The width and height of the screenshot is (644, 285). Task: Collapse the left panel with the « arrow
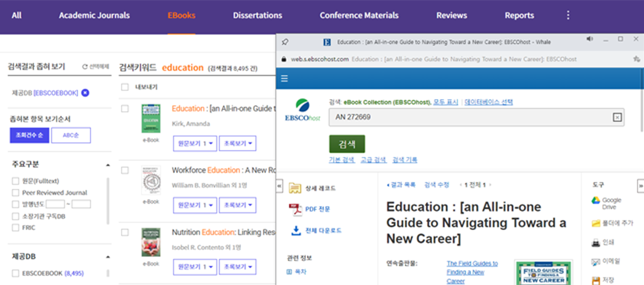coord(280,185)
